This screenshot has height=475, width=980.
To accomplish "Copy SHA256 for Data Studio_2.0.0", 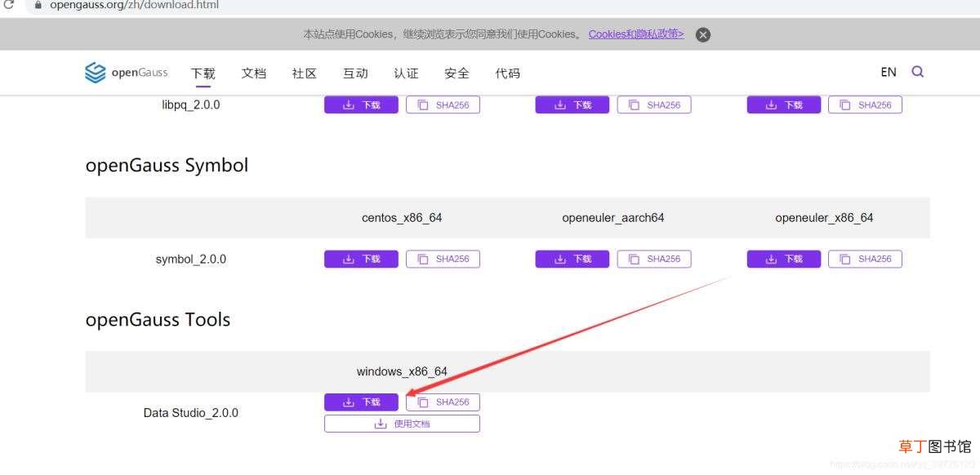I will point(443,402).
